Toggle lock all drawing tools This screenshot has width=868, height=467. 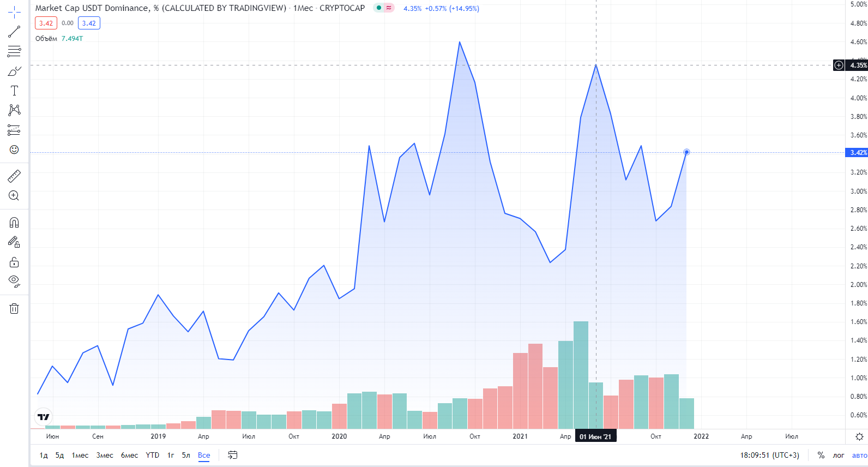click(14, 262)
